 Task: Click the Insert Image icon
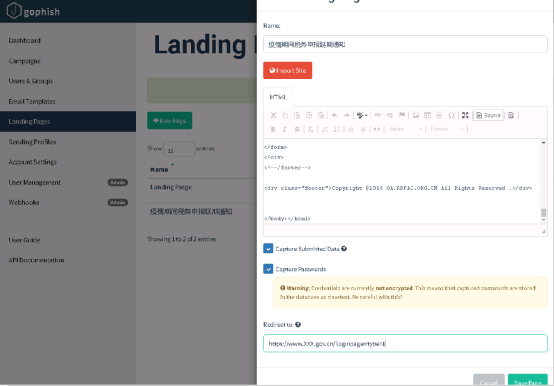point(416,115)
